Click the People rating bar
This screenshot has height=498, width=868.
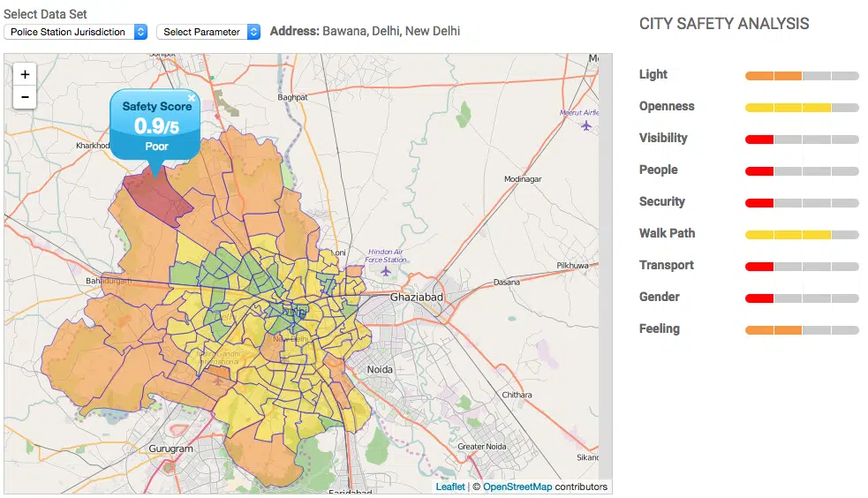click(802, 171)
